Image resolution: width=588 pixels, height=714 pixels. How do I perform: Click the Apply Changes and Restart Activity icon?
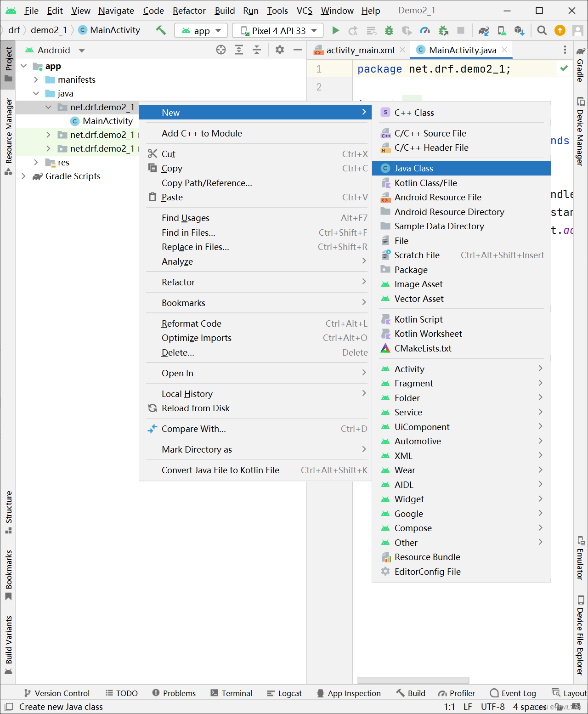coord(353,30)
